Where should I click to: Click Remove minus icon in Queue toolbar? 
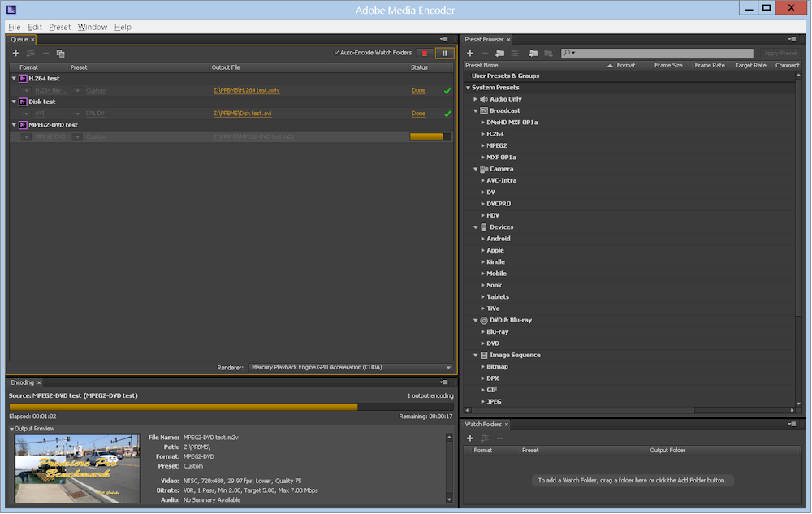click(x=45, y=54)
